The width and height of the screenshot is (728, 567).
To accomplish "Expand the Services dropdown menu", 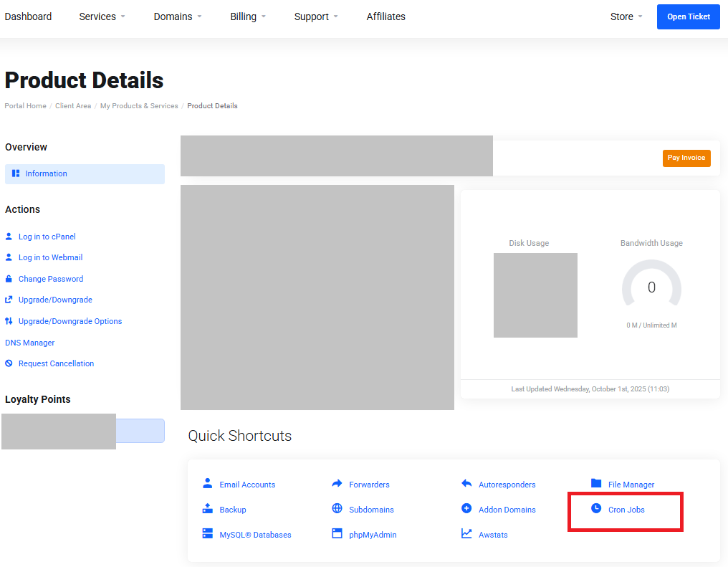I will [102, 16].
